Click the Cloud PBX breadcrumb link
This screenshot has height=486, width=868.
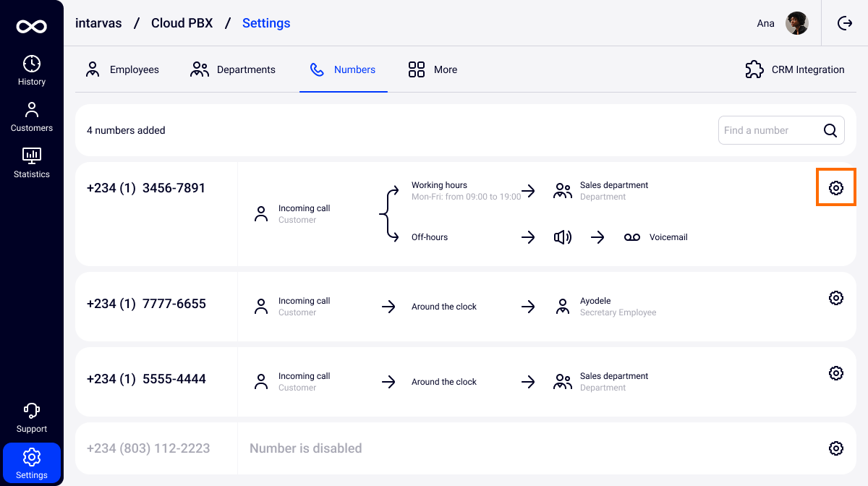pos(182,23)
